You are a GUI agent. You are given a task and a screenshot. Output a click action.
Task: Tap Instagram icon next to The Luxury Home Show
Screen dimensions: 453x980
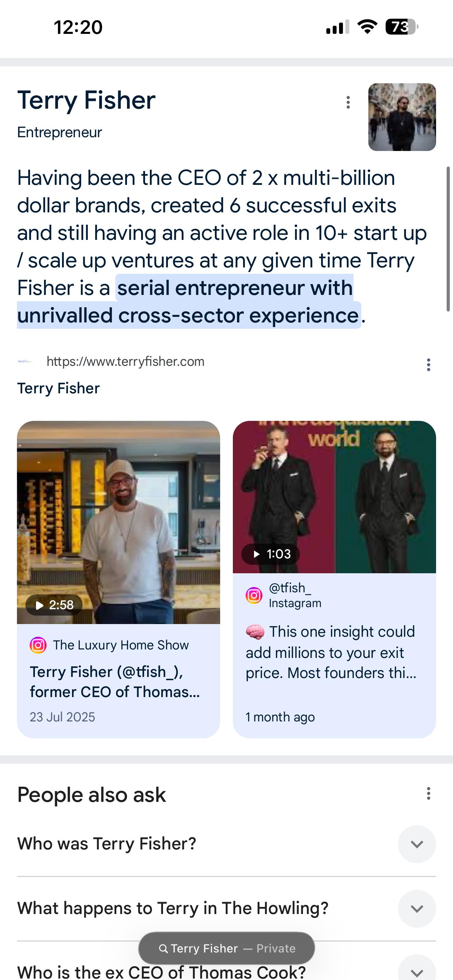point(38,645)
